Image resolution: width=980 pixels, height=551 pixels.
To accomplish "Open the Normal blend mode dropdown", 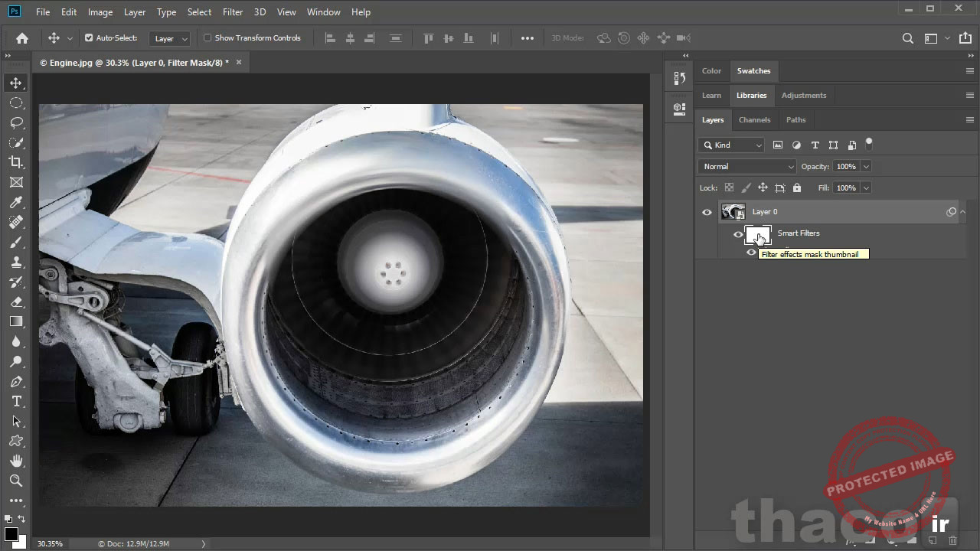I will tap(747, 166).
